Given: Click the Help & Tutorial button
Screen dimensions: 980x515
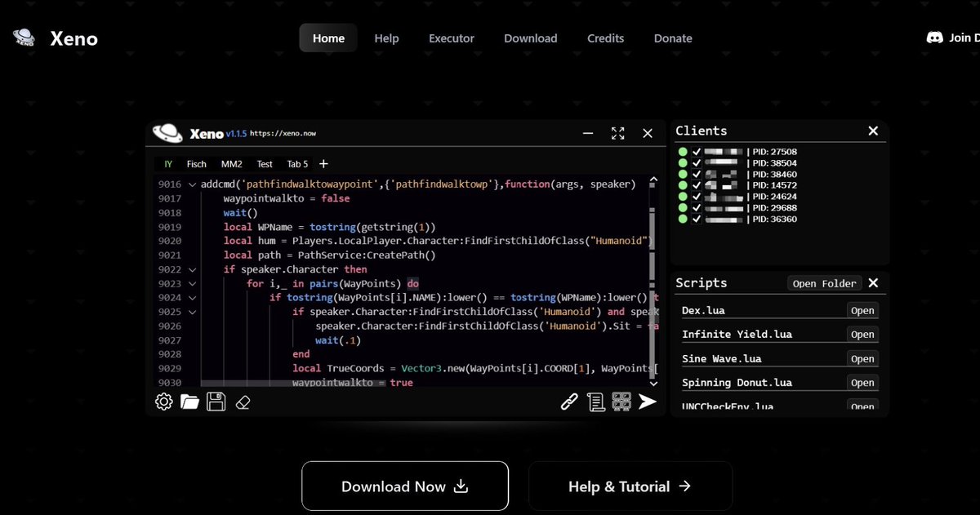Looking at the screenshot, I should click(x=630, y=486).
